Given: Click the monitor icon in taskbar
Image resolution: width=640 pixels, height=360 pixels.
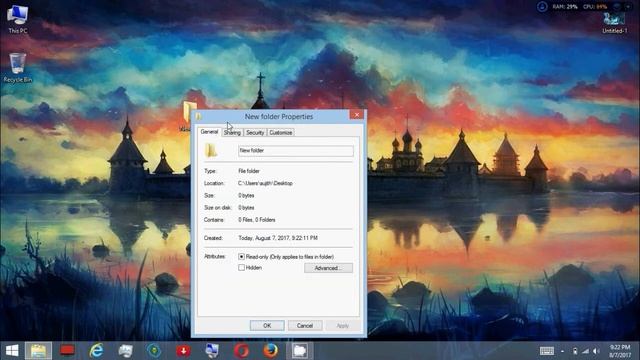Looking at the screenshot, I should (x=212, y=351).
